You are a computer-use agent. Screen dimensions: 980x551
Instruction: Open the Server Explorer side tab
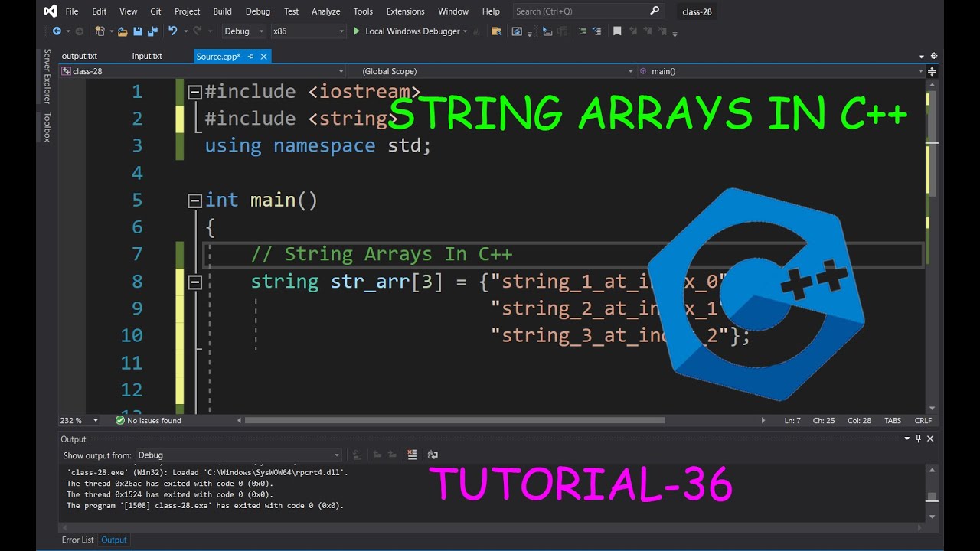click(x=47, y=76)
